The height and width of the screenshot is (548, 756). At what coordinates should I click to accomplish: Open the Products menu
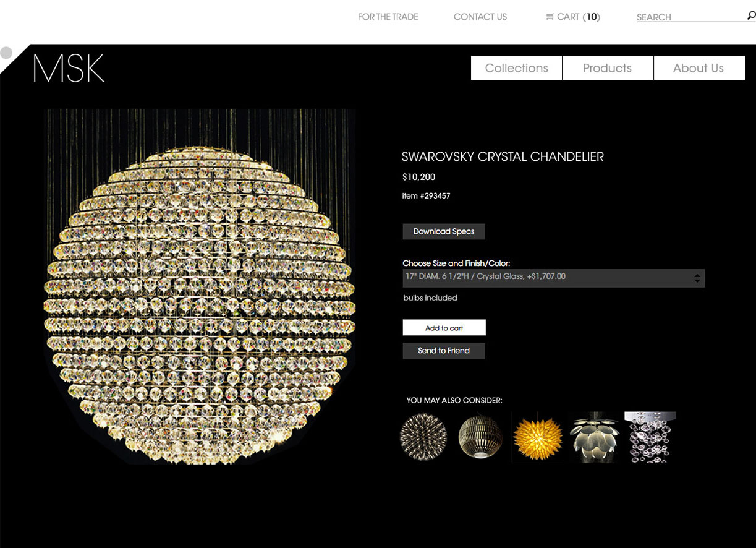607,68
